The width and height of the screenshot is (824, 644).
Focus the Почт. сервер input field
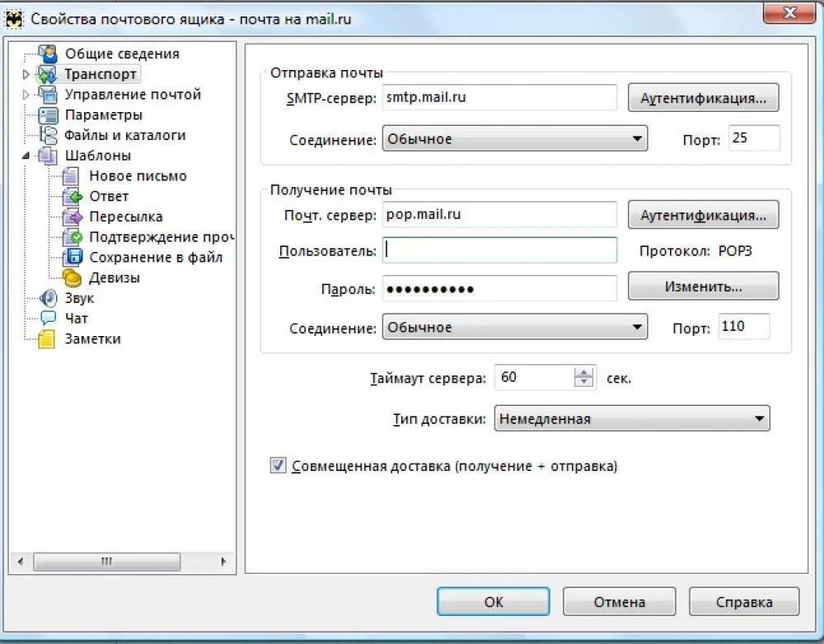pyautogui.click(x=499, y=215)
